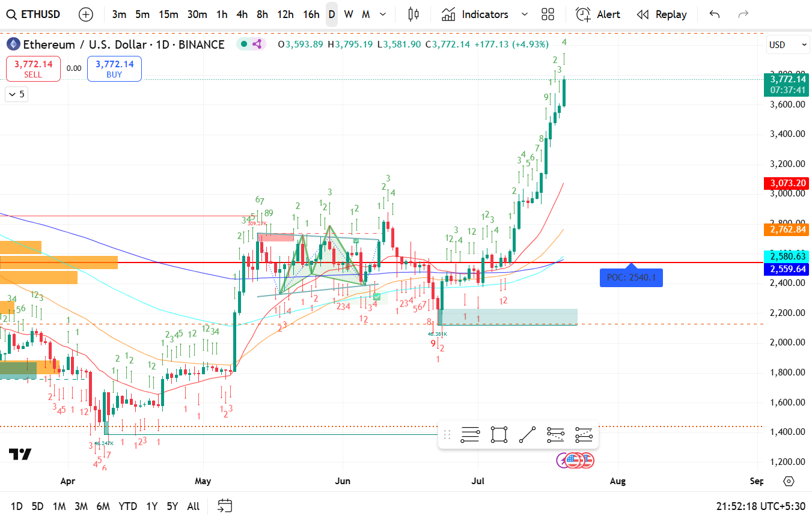Open the go-to-date calendar icon
The width and height of the screenshot is (812, 516).
[x=225, y=506]
